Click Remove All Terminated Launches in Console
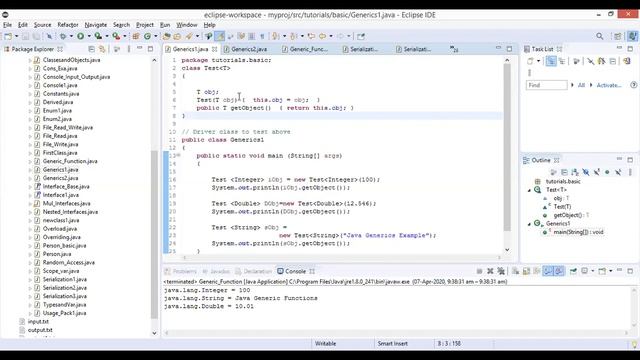 point(501,271)
